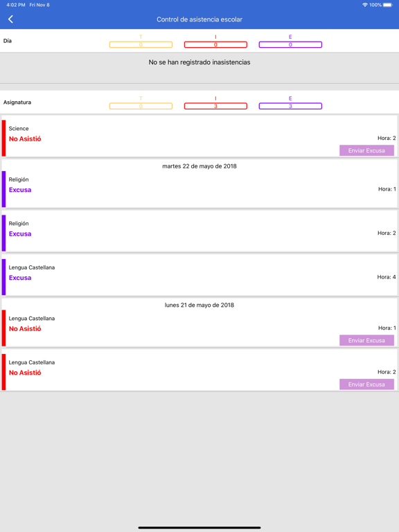The height and width of the screenshot is (532, 399).
Task: Click 'No se han registrado inasistencias' message
Action: click(x=199, y=62)
